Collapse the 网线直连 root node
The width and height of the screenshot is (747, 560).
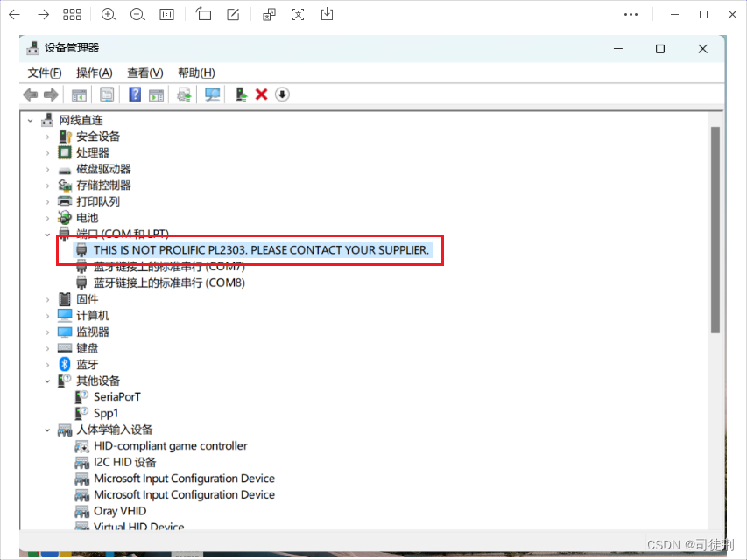point(31,121)
